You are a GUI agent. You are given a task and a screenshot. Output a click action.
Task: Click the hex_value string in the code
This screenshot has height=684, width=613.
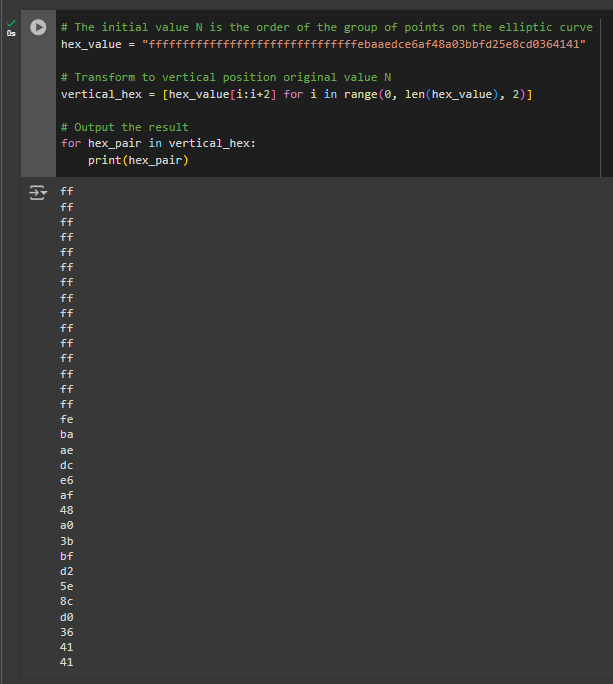(x=364, y=44)
